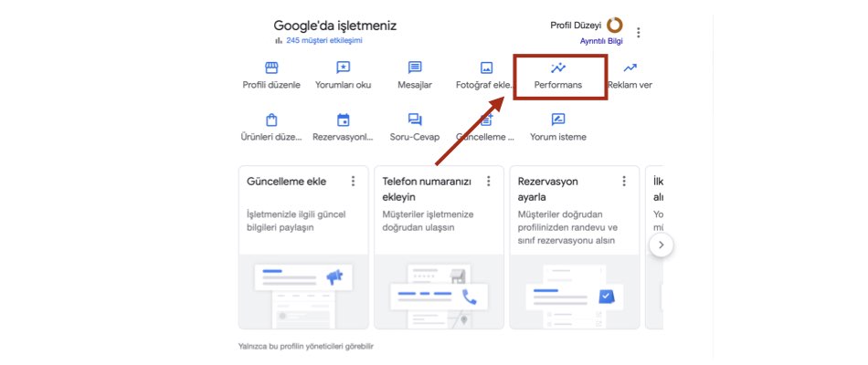
Task: Select Telefon numaranızı ekleyin card illustration
Action: coord(439,292)
